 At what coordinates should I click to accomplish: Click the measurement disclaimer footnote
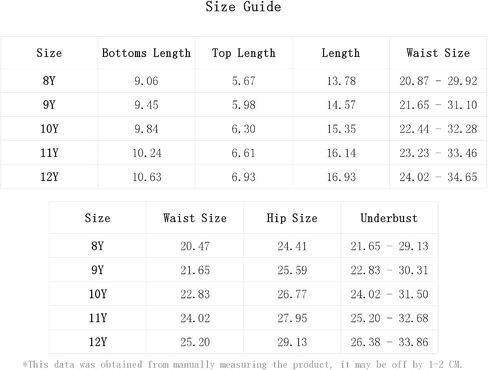(242, 364)
